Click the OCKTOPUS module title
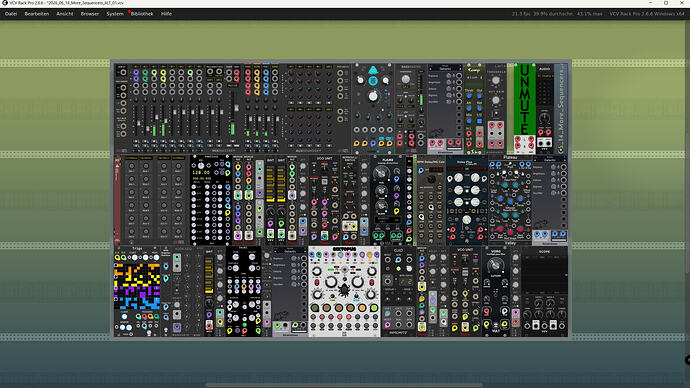 click(x=344, y=249)
